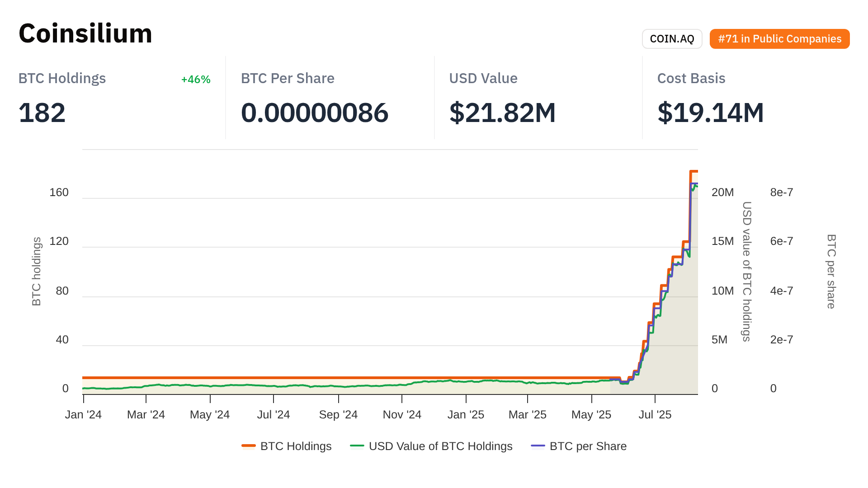Click the Coinsilium company title
The width and height of the screenshot is (868, 488).
(85, 33)
